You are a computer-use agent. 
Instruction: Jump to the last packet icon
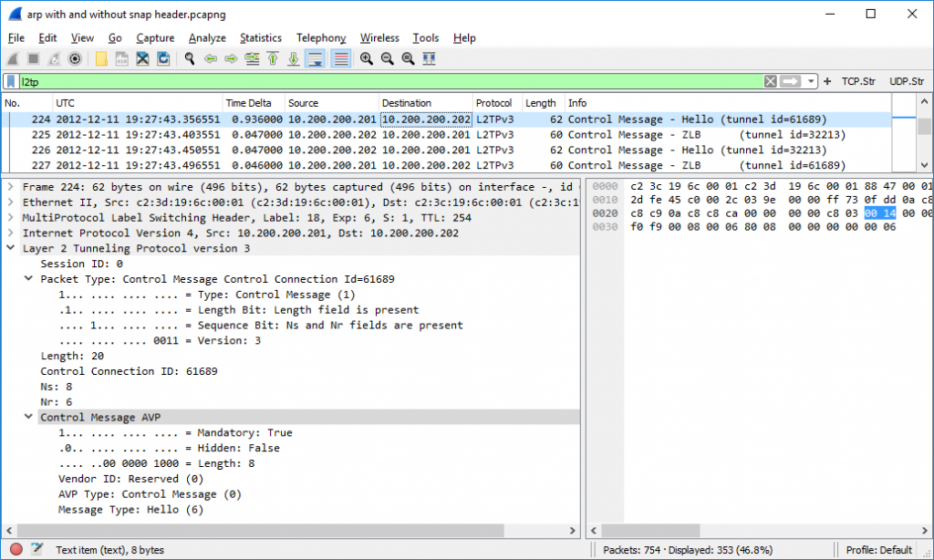293,59
